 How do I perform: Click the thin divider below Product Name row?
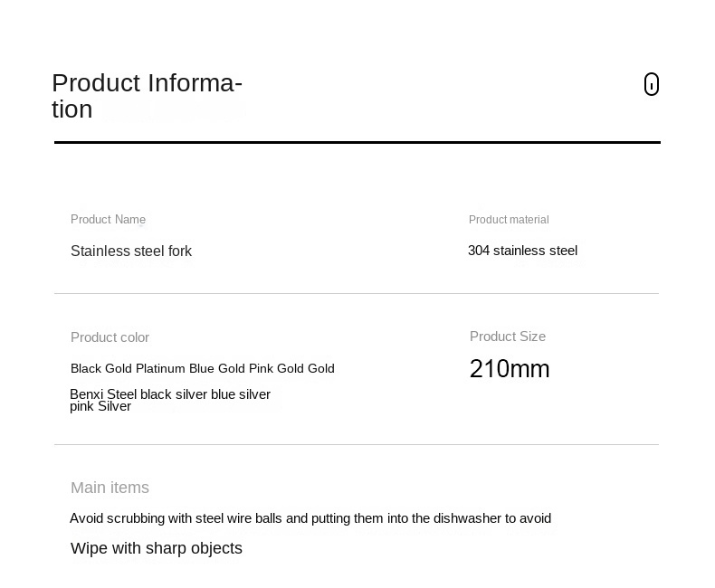tap(357, 293)
